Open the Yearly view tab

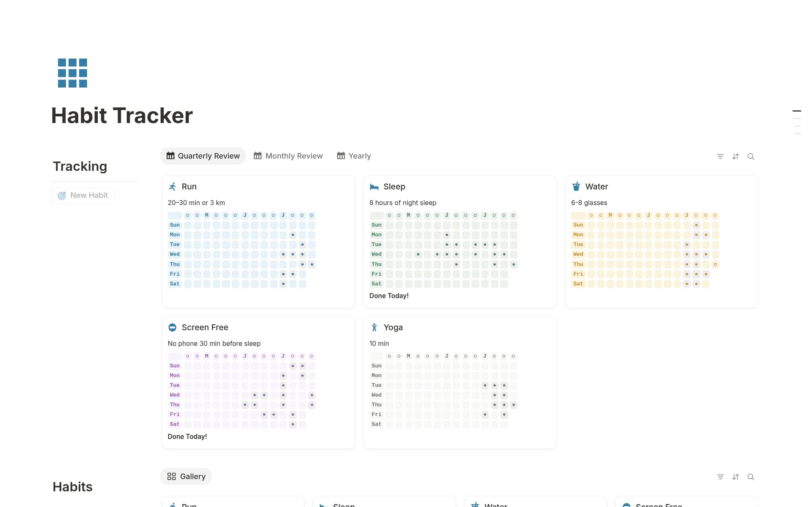[x=354, y=156]
